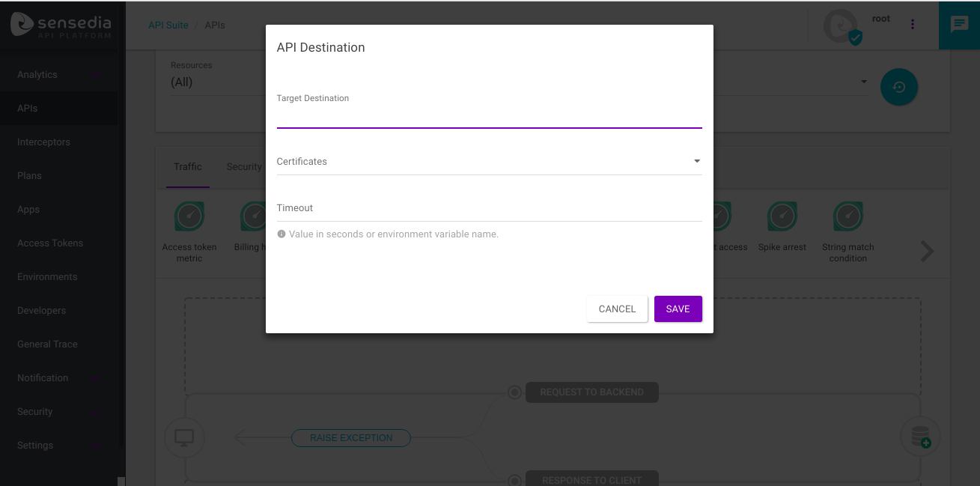Switch to the Security tab
The image size is (980, 486).
pos(244,167)
